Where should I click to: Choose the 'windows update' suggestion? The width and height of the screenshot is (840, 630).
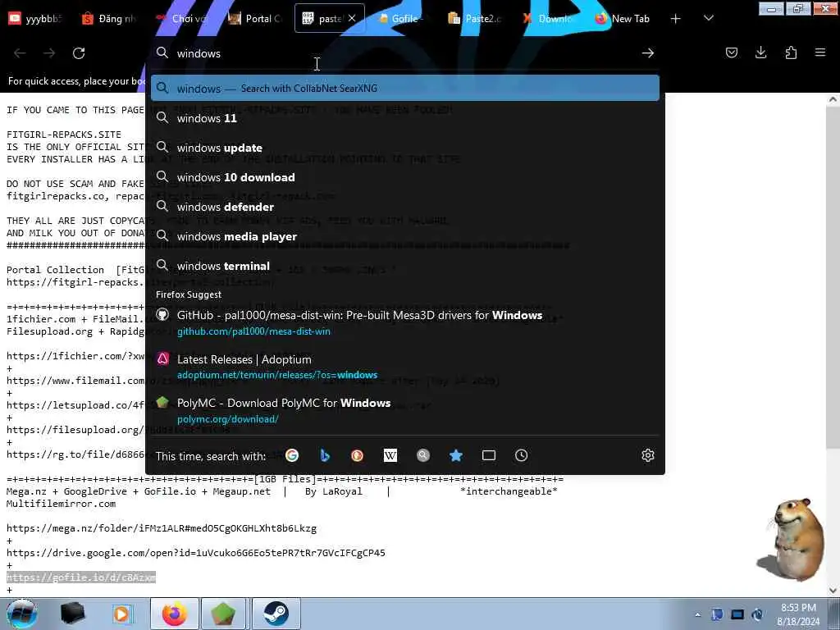405,148
